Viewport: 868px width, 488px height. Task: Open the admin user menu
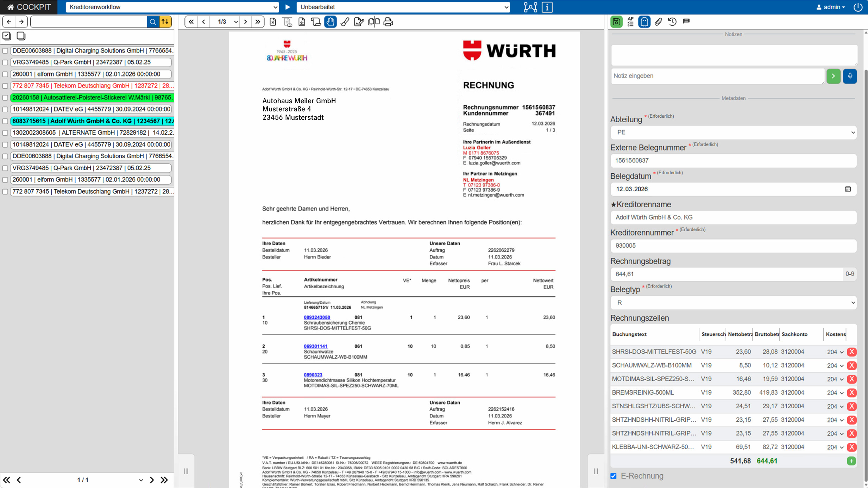pos(831,7)
